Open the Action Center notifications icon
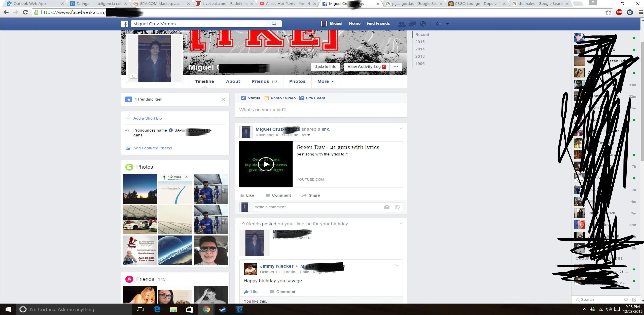 [617, 309]
